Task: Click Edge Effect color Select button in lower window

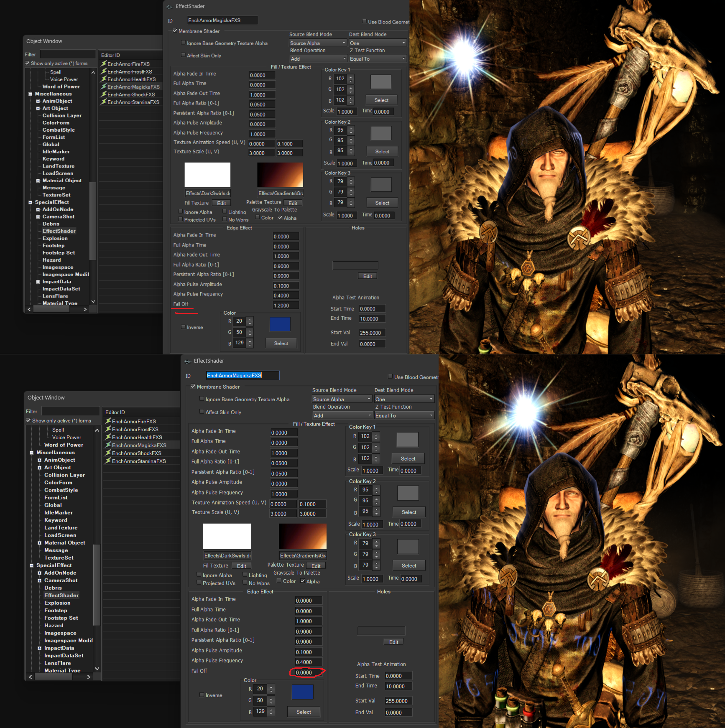Action: (304, 712)
